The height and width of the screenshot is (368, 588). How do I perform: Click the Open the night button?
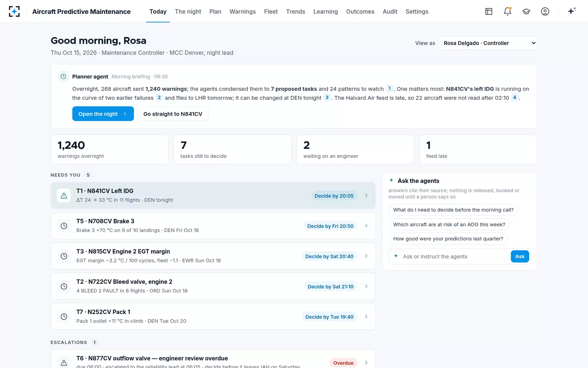[103, 114]
